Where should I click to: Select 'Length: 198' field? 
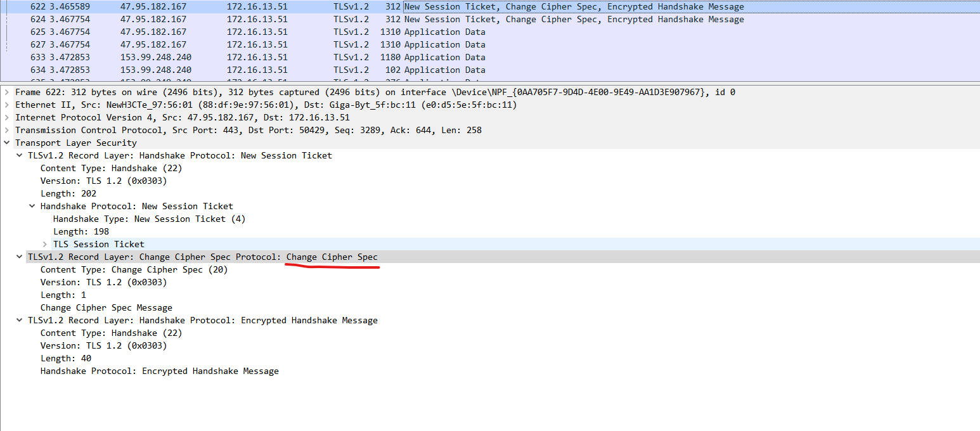tap(81, 231)
